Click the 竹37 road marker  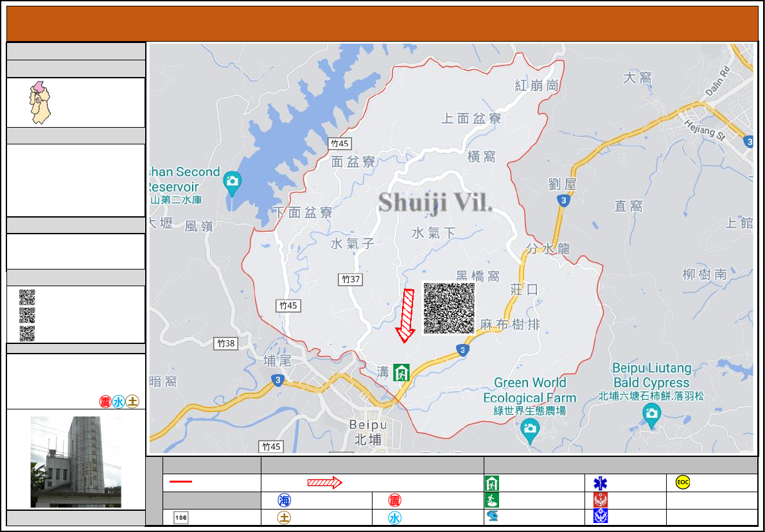coord(350,279)
